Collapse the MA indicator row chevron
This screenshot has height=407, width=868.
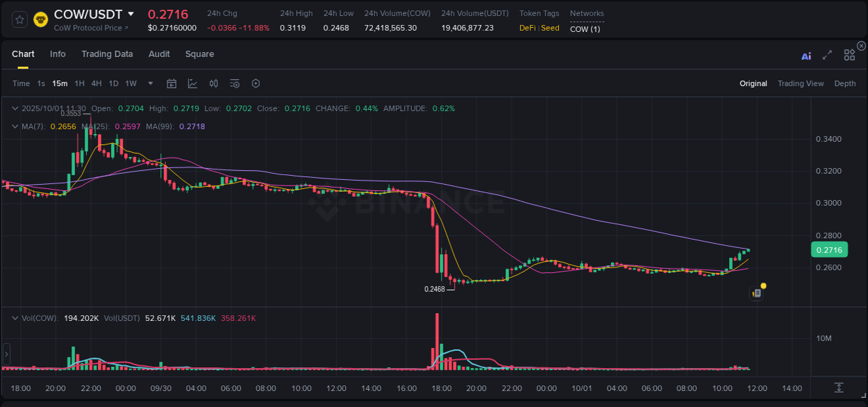coord(15,126)
